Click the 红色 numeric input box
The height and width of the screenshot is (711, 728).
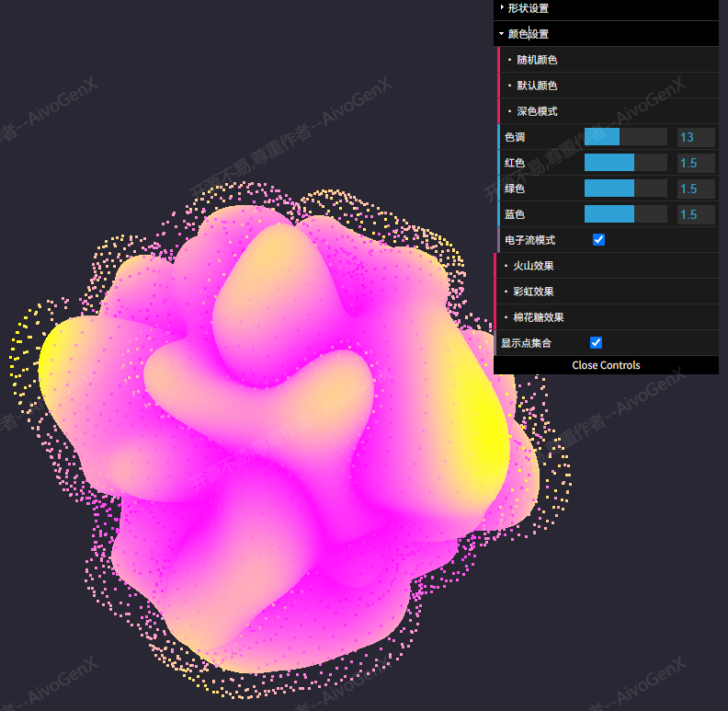pos(695,163)
